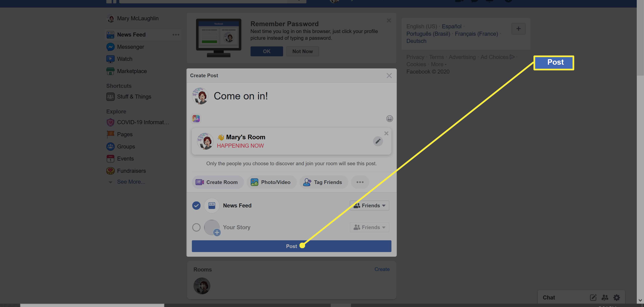Switch language to Deutsch

pyautogui.click(x=416, y=41)
